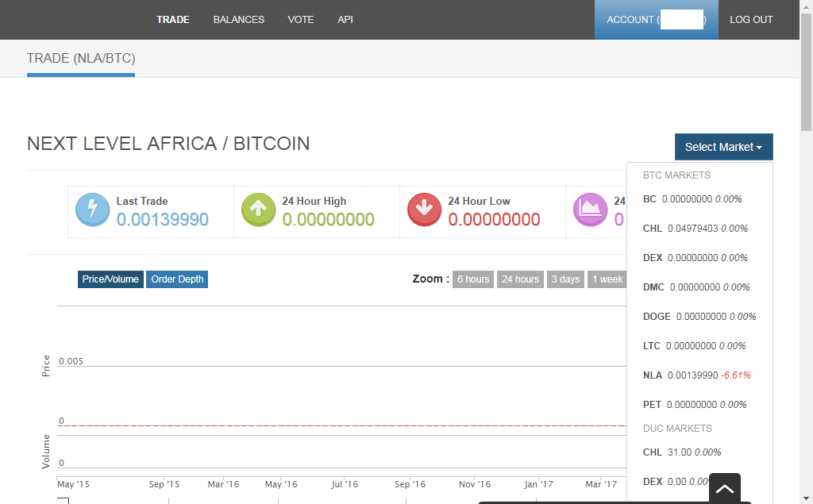
Task: Select DMC market in BTC Markets
Action: 696,287
